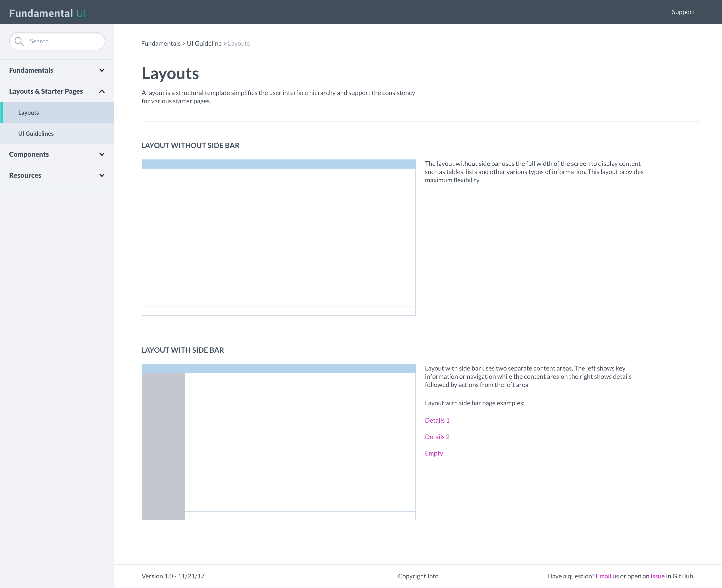Screen dimensions: 722x588
Task: Open the Empty page example link
Action: pyautogui.click(x=434, y=453)
